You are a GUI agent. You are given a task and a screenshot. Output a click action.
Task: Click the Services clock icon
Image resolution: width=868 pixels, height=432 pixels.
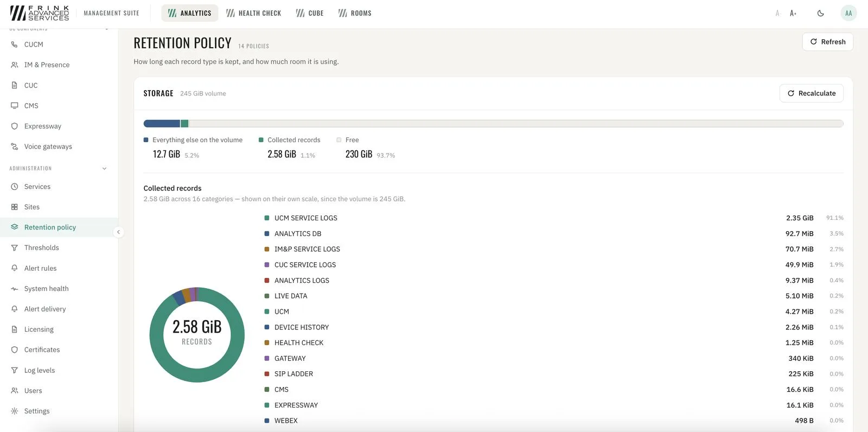pos(15,187)
